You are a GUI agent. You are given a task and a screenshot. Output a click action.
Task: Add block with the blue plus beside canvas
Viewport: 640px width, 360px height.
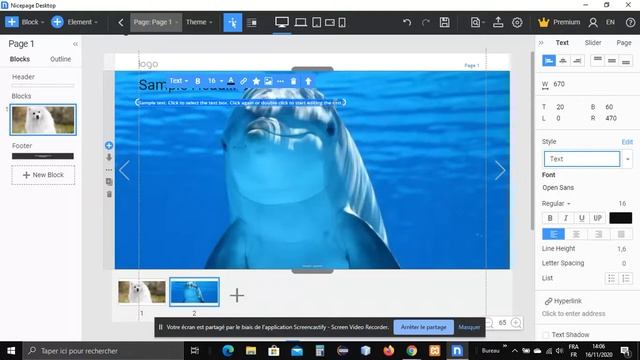point(109,145)
